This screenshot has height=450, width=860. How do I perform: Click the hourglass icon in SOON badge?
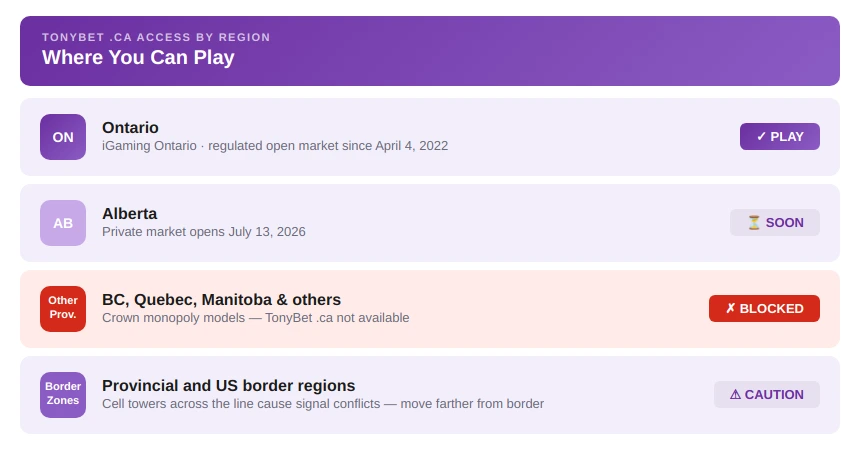coord(754,223)
